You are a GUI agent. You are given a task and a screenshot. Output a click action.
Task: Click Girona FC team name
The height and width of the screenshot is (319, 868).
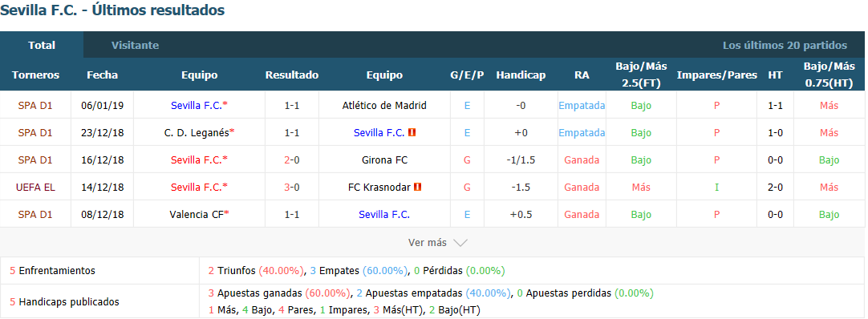point(384,160)
